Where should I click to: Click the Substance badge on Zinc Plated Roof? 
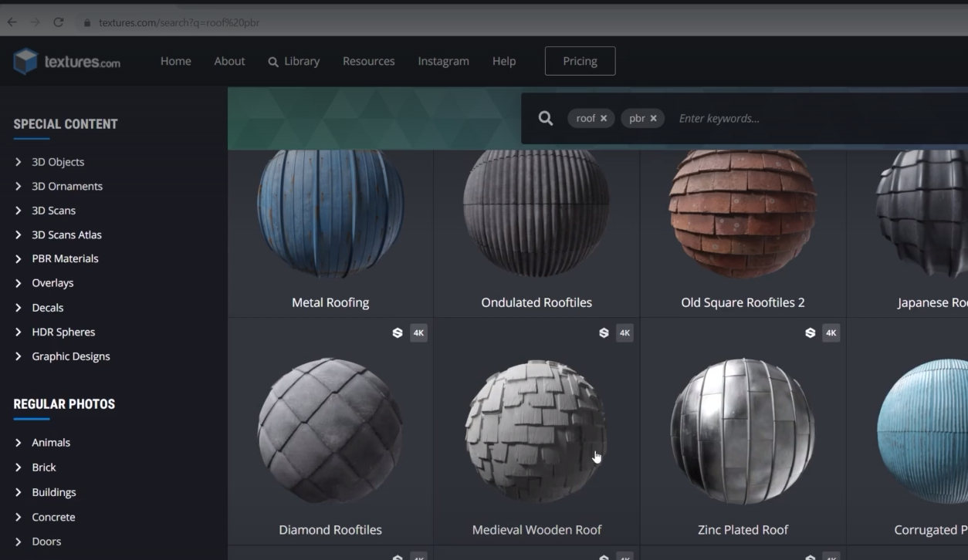pos(810,332)
